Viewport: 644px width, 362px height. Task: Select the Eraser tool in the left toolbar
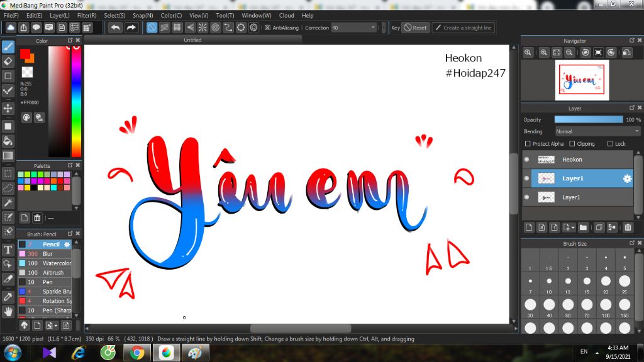click(x=8, y=61)
